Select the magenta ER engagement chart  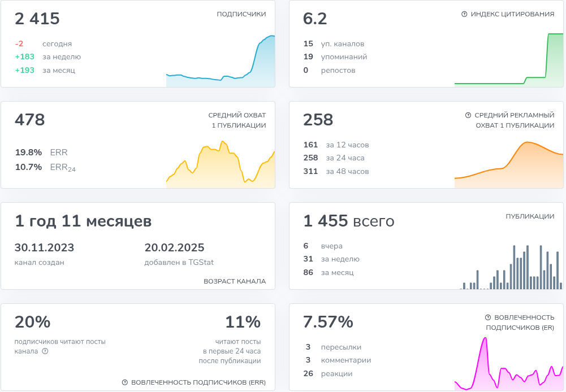click(509, 364)
